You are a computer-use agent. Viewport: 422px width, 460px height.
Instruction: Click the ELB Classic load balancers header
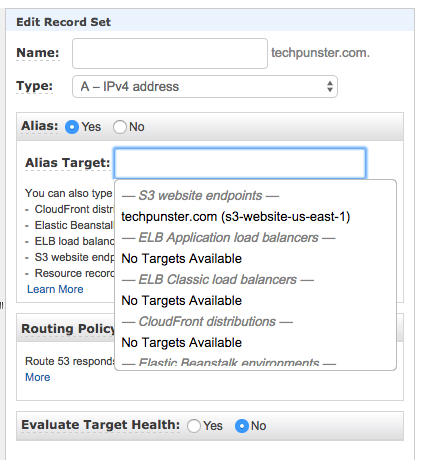(x=217, y=280)
